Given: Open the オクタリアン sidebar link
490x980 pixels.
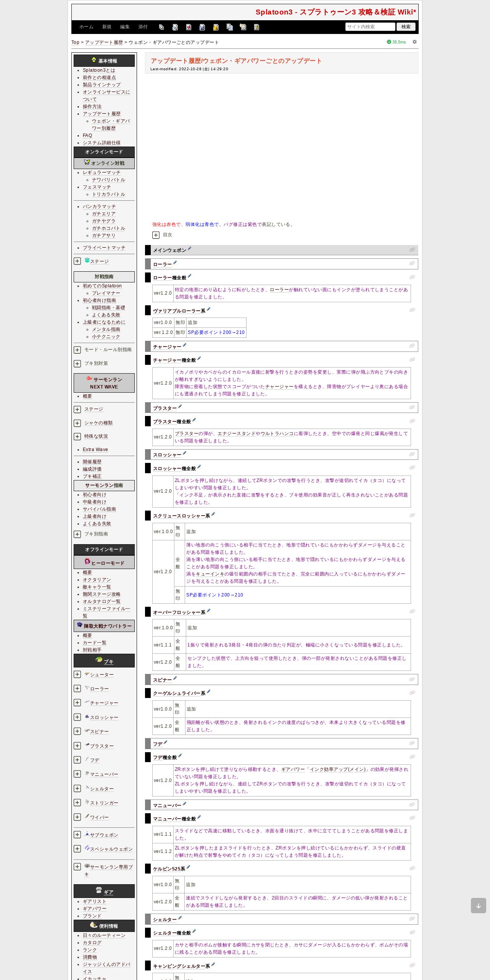Looking at the screenshot, I should tap(97, 580).
